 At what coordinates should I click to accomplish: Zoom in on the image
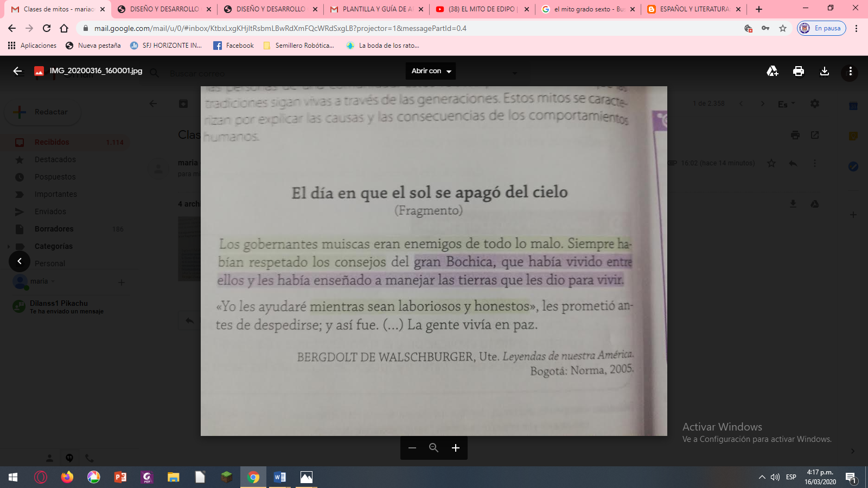coord(456,448)
